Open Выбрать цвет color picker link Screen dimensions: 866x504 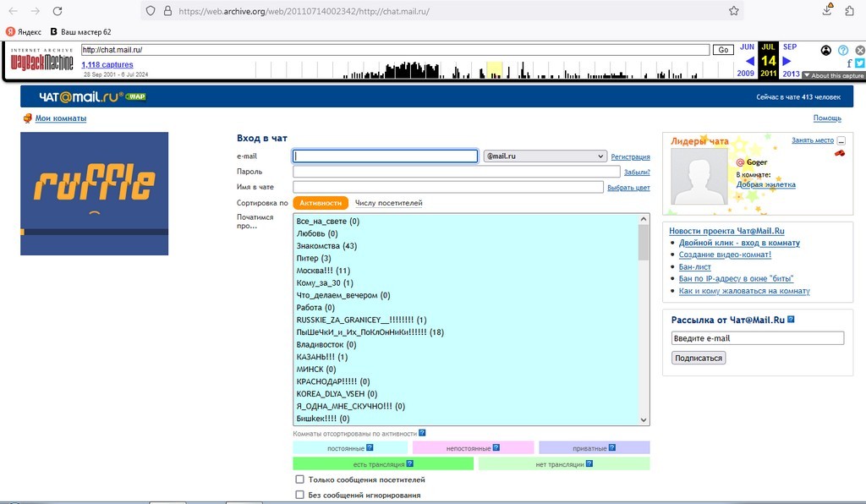coord(628,188)
